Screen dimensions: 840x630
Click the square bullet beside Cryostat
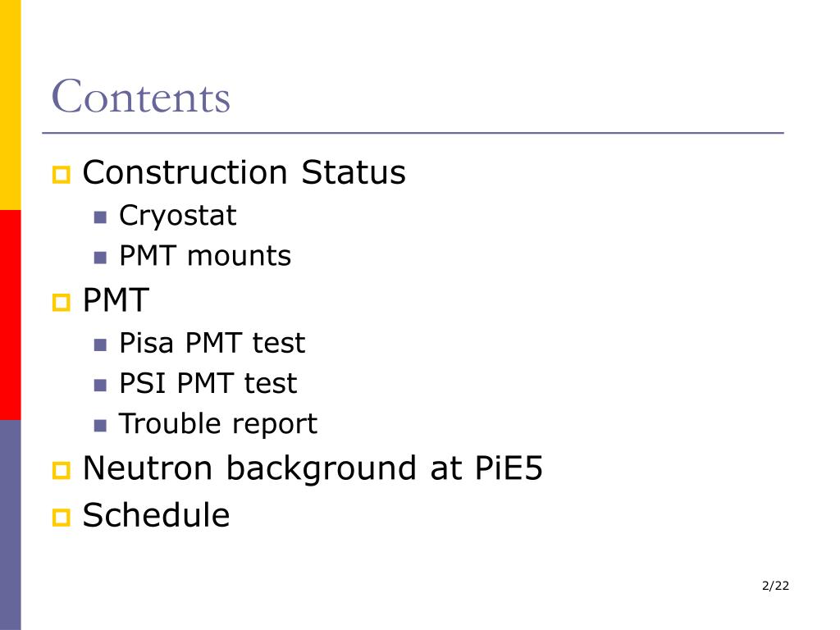pyautogui.click(x=100, y=217)
